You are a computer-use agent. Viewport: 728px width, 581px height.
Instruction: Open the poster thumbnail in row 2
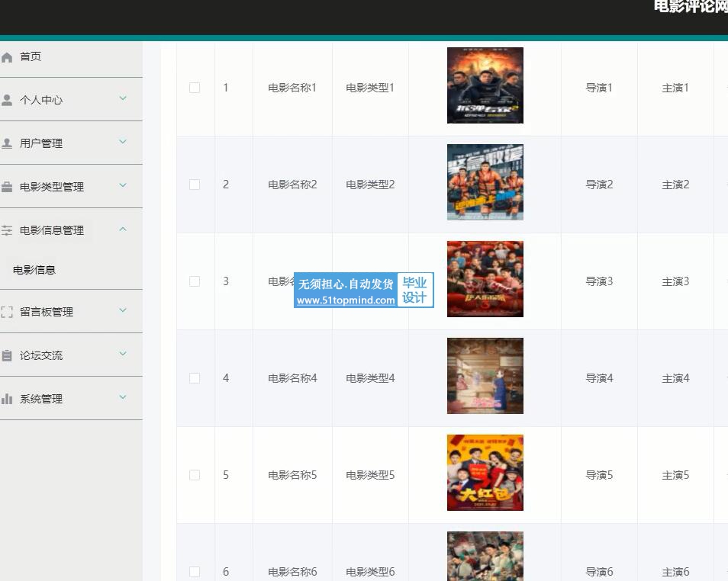click(x=485, y=182)
